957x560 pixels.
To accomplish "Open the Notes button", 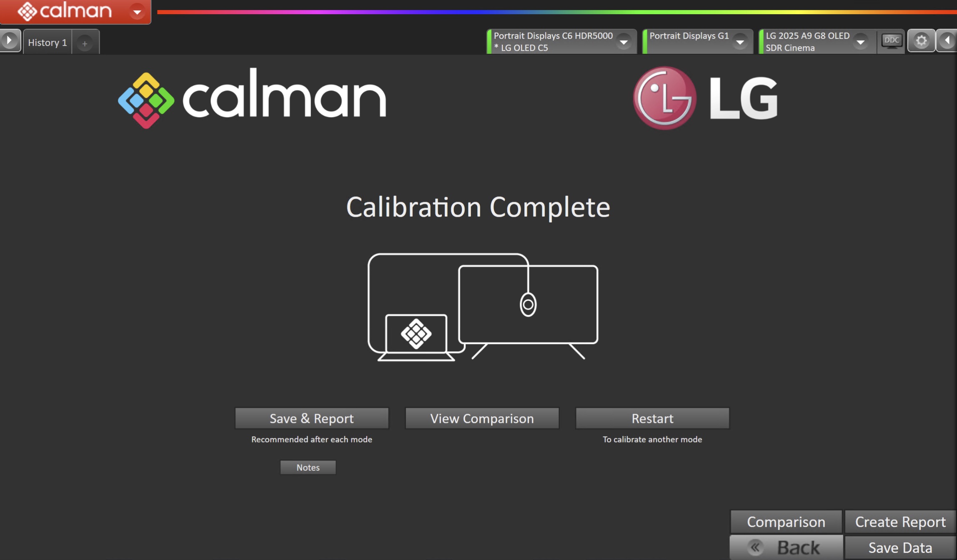I will [308, 467].
